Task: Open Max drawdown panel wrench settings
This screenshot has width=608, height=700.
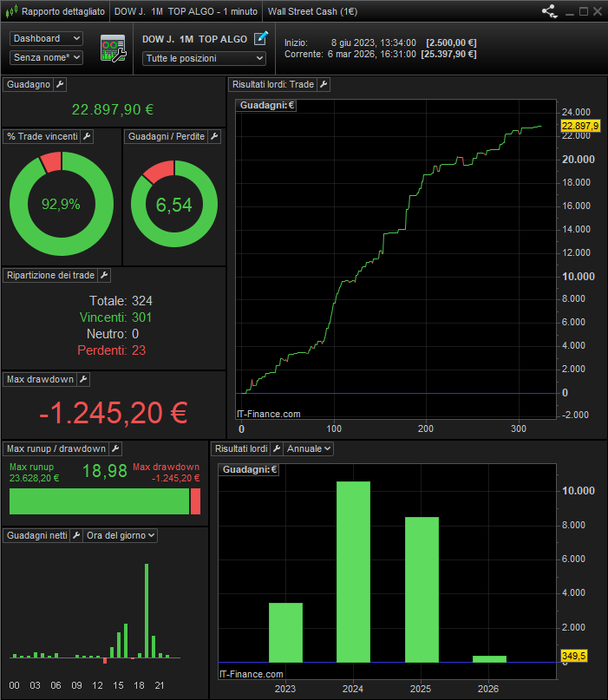Action: point(83,379)
